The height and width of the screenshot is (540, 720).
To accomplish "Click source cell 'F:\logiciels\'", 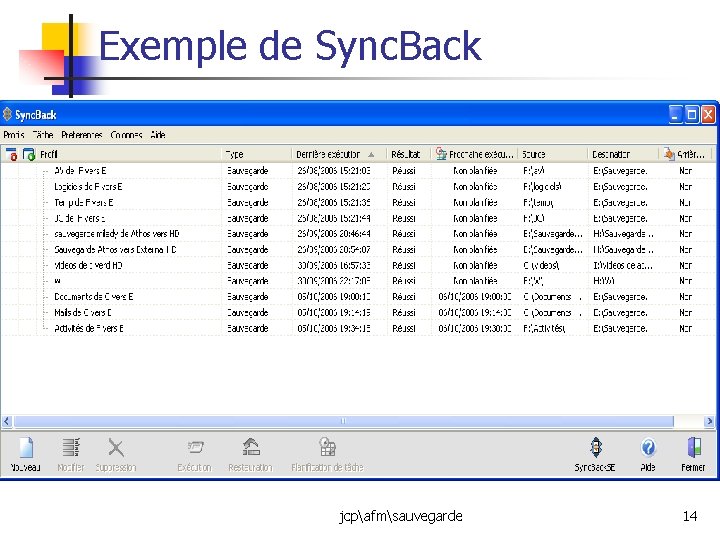I will pos(542,187).
